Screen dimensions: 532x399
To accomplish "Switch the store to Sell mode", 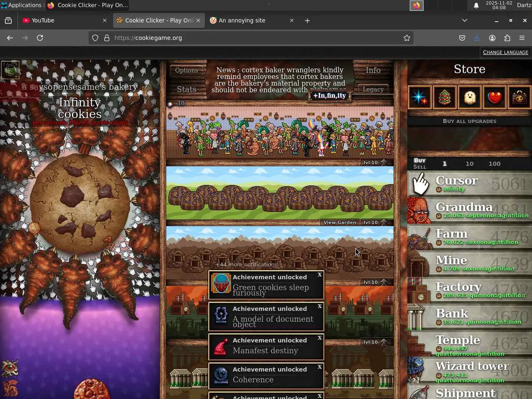I will click(420, 167).
